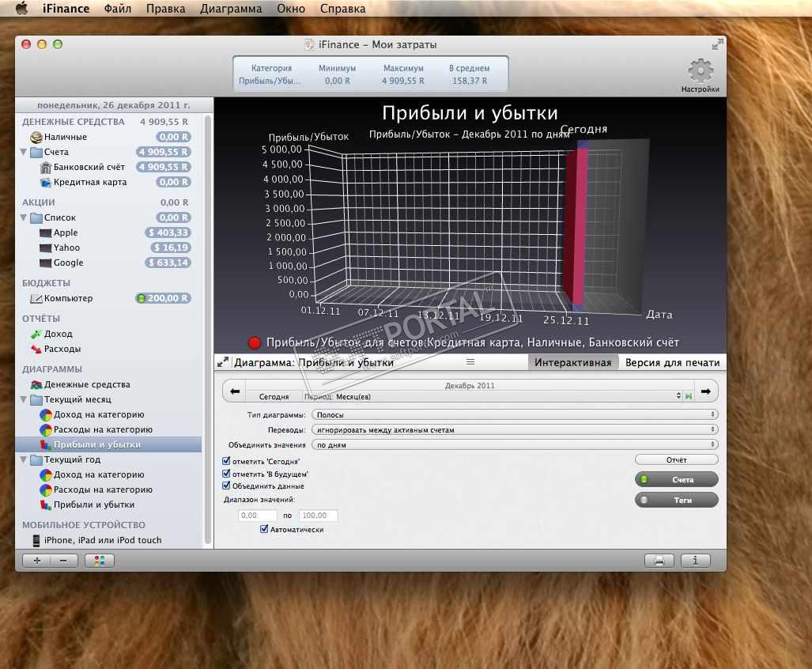Toggle the Объединить данные checkbox
The height and width of the screenshot is (669, 812).
[226, 486]
